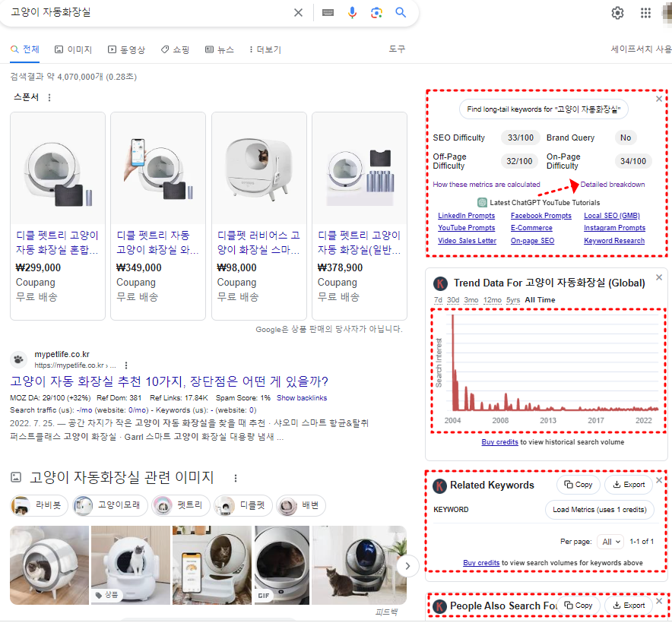Open the E-Commerce link

coord(531,228)
